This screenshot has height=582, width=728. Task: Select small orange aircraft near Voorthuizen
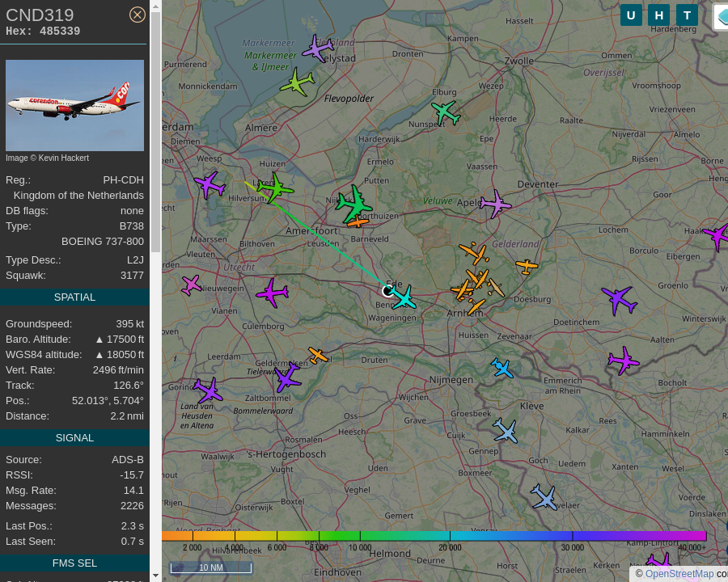358,222
